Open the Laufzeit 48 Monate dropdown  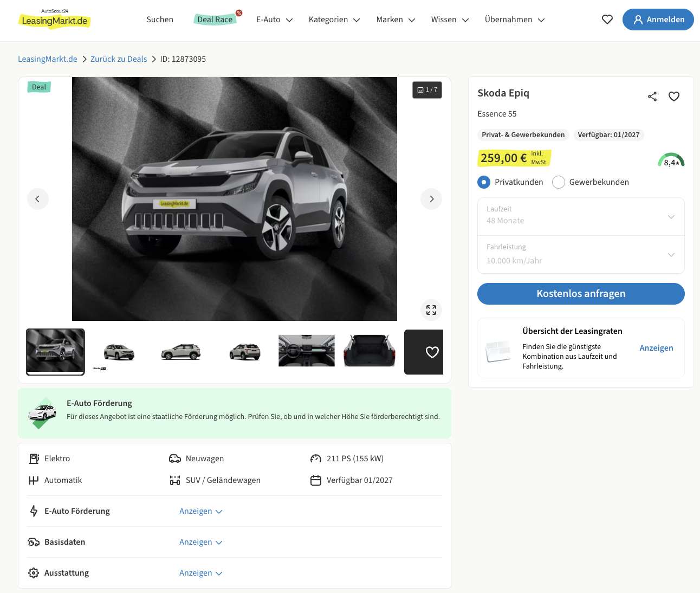pyautogui.click(x=581, y=217)
